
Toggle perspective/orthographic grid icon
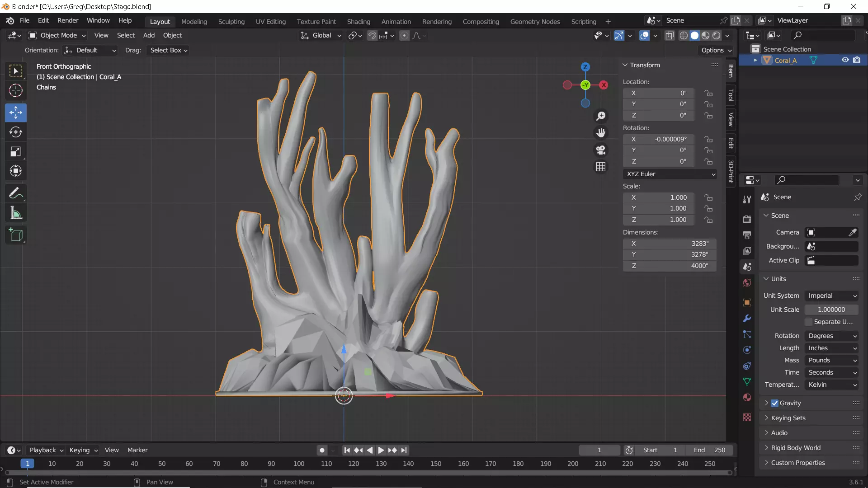click(601, 167)
